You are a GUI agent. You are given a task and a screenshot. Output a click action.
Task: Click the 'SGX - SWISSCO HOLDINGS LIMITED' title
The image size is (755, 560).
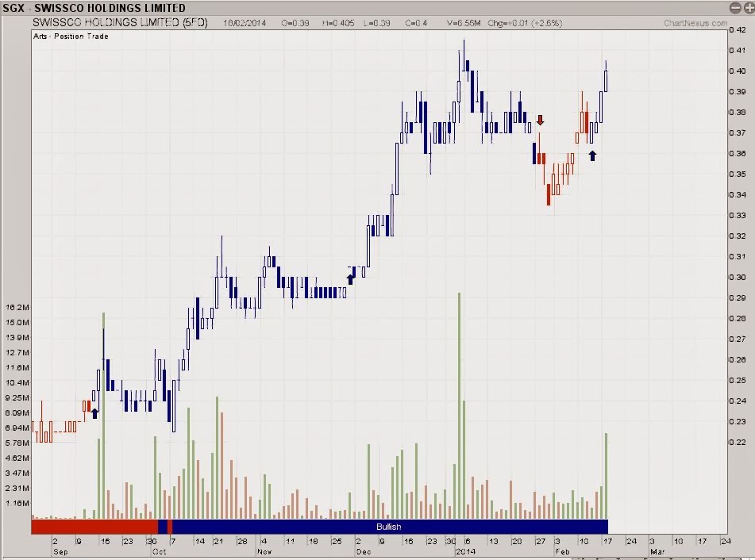point(94,8)
